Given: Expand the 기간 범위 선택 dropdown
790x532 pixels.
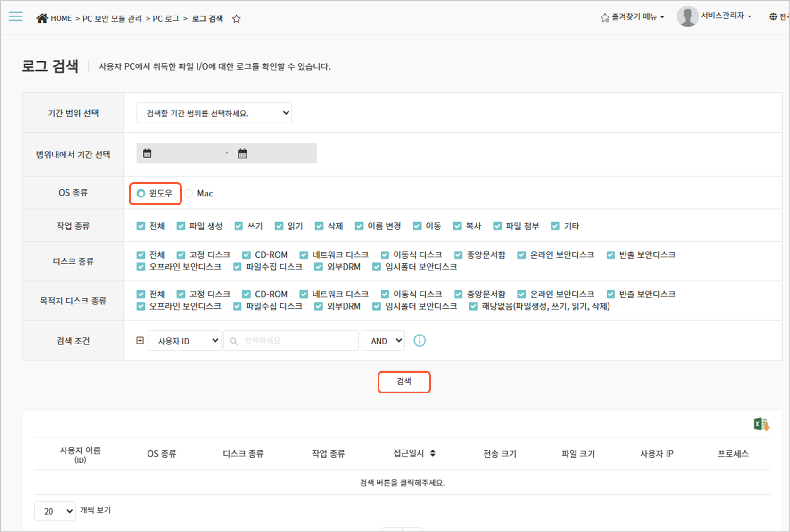Looking at the screenshot, I should (x=214, y=113).
